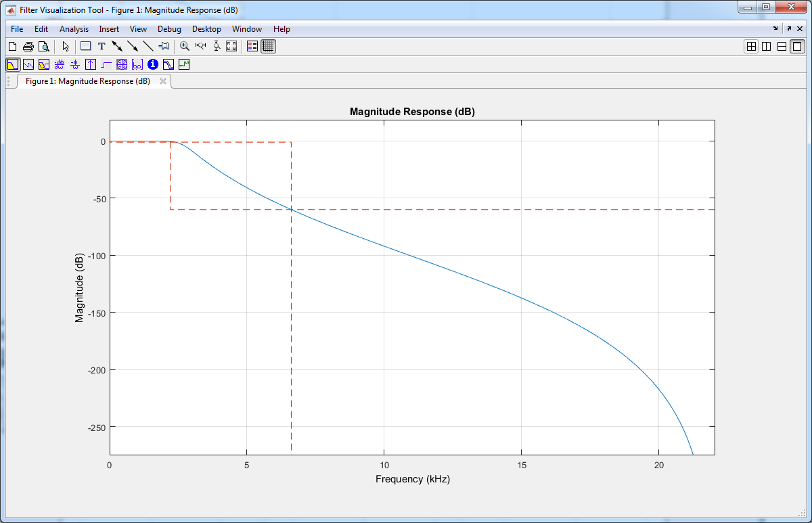Activate the Zoom In magnifier tool

click(185, 47)
